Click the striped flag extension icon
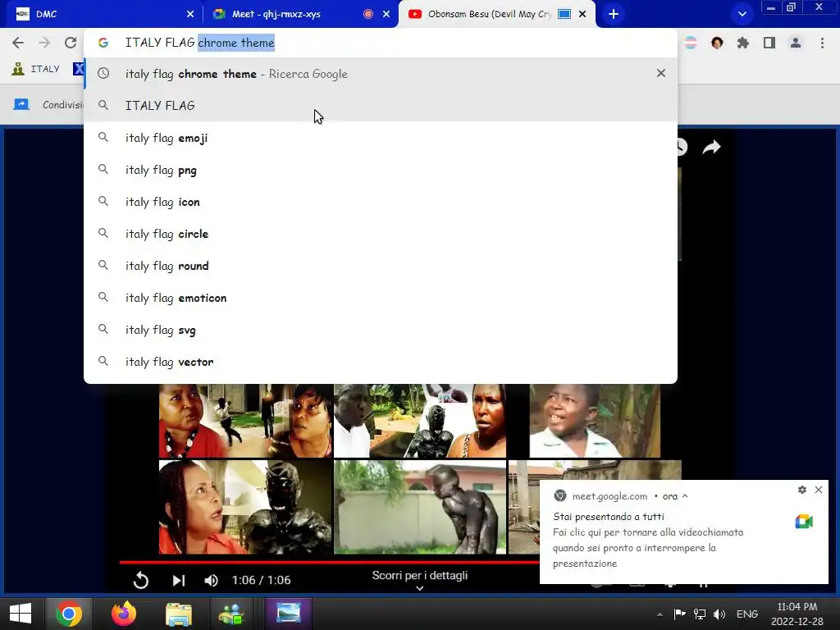Viewport: 840px width, 630px height. click(x=691, y=43)
